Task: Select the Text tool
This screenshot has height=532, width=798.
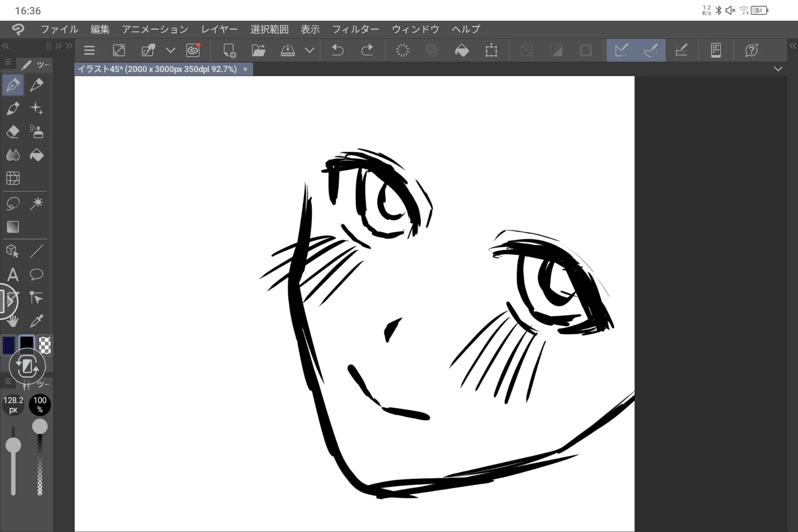Action: 13,275
